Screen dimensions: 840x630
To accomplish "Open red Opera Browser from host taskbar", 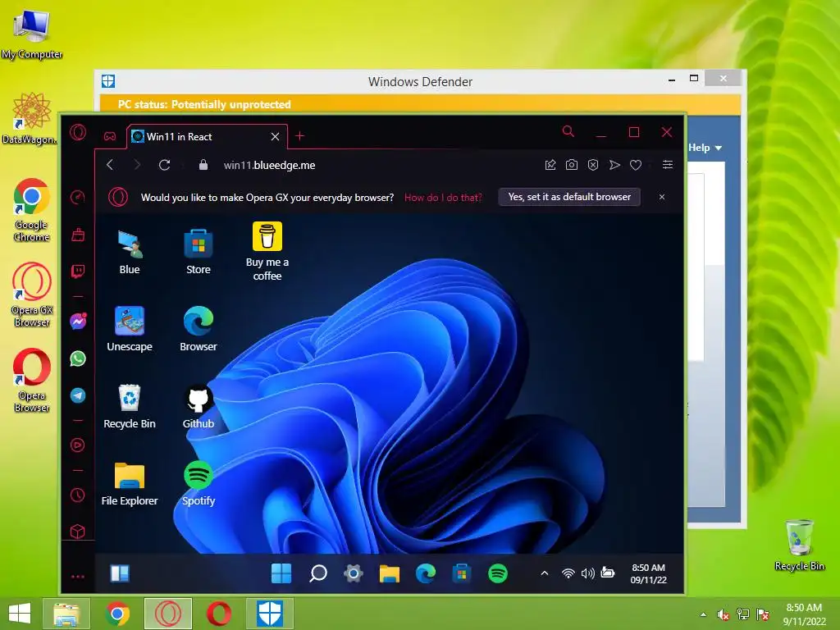I will tap(218, 614).
